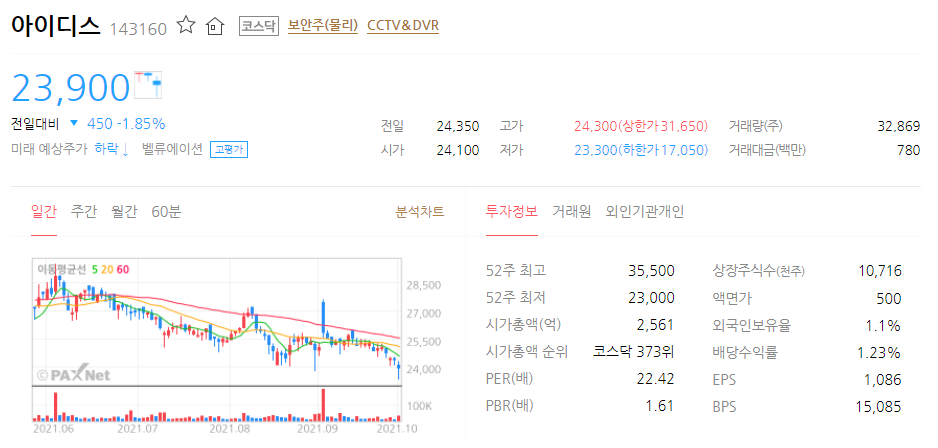This screenshot has width=938, height=448.
Task: Switch chart to 일간 tab
Action: [x=44, y=211]
